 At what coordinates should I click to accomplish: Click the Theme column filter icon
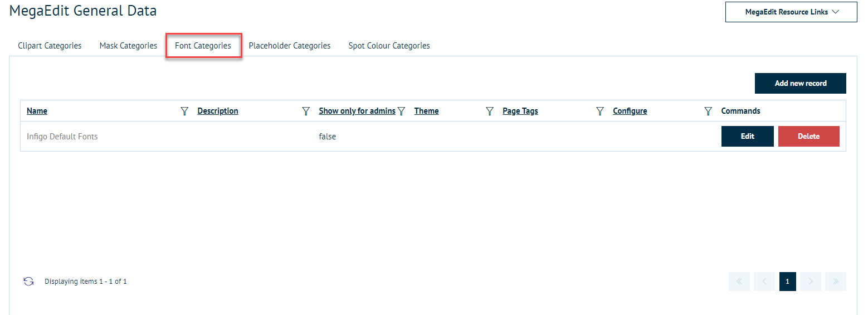pyautogui.click(x=490, y=111)
